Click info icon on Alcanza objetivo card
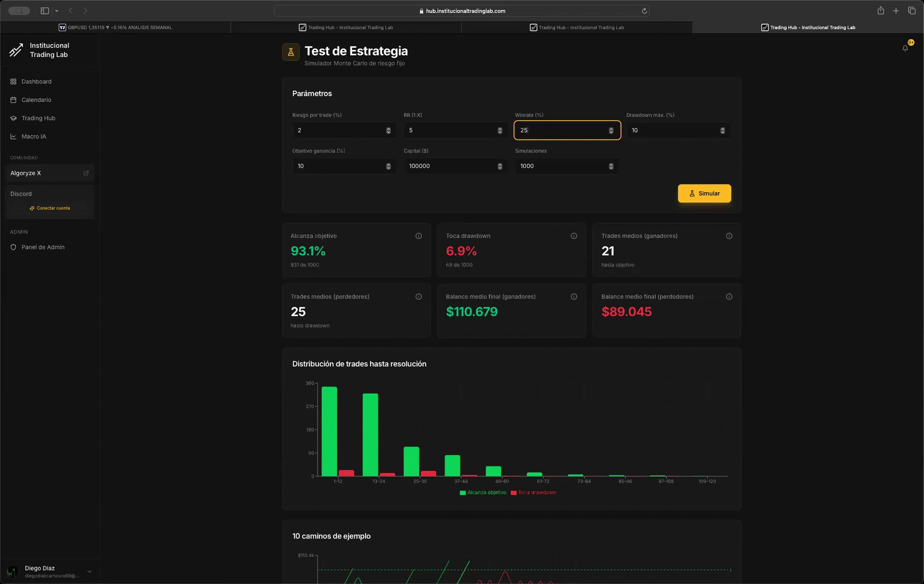The height and width of the screenshot is (584, 924). (x=419, y=236)
